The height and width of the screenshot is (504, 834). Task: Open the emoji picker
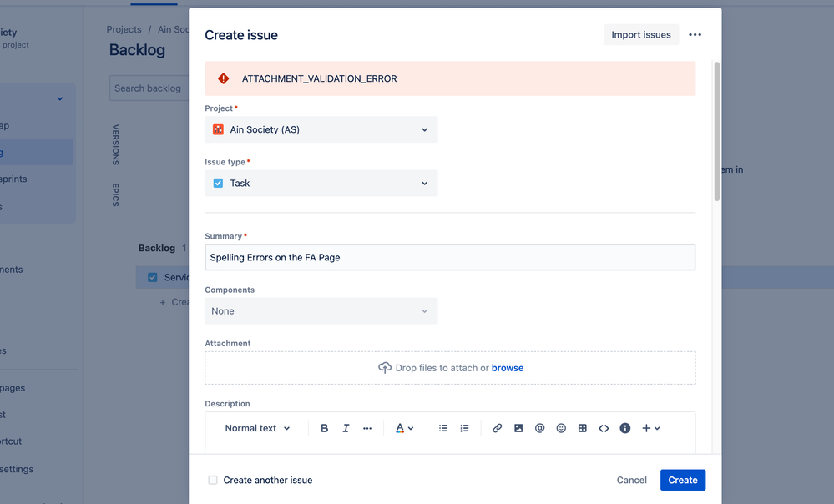coord(561,428)
